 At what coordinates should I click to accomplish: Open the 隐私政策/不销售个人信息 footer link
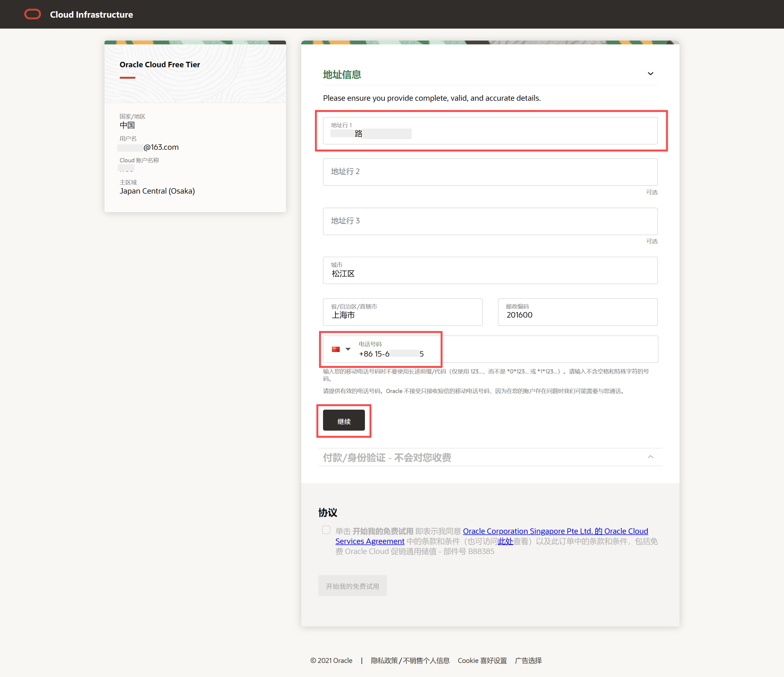click(410, 661)
